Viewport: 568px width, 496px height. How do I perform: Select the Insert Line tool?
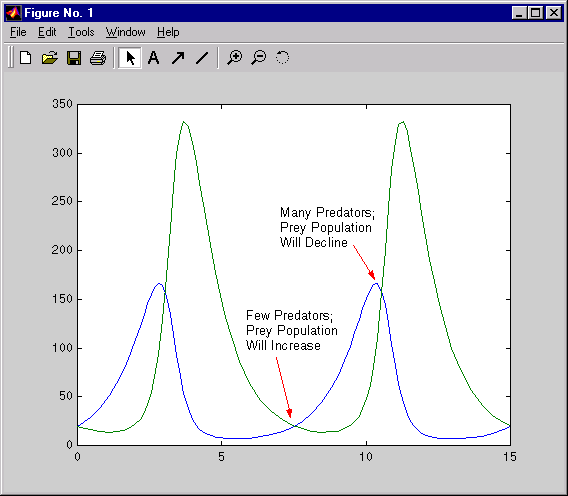202,58
